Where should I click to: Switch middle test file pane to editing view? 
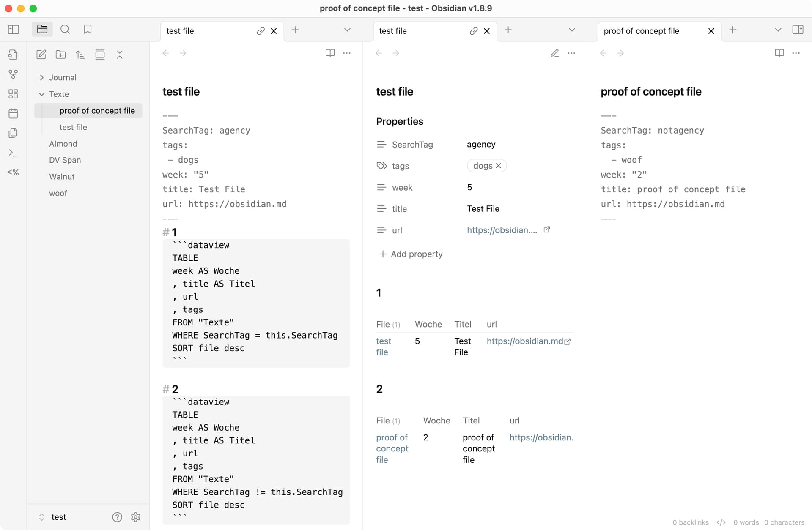555,53
